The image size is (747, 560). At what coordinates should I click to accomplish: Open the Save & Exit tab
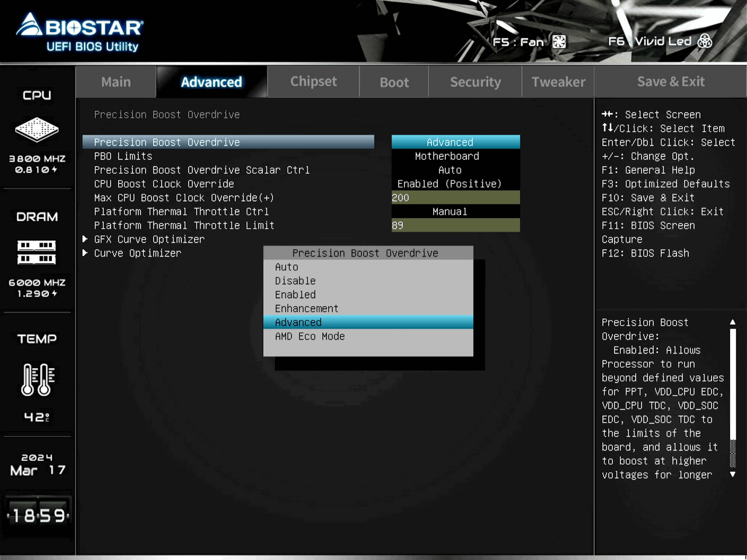coord(671,82)
